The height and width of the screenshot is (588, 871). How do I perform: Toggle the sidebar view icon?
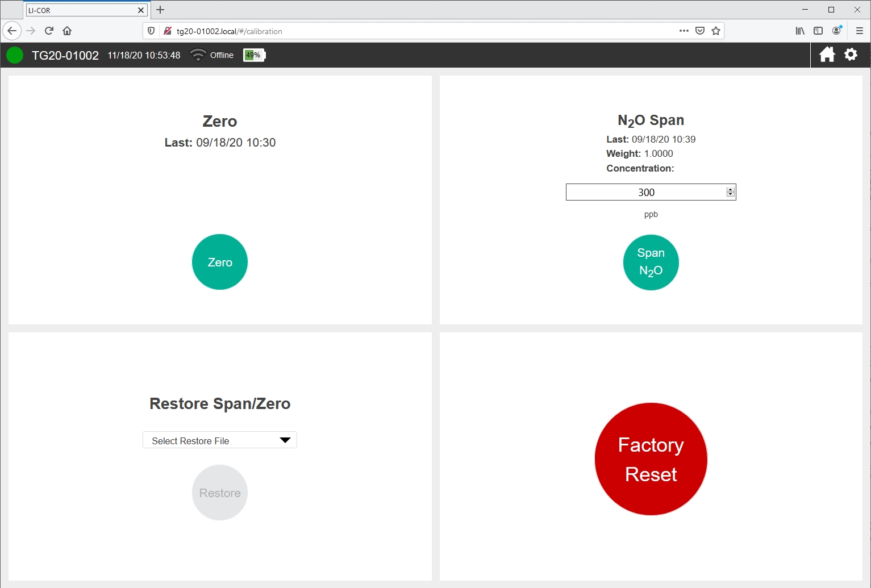tap(818, 31)
